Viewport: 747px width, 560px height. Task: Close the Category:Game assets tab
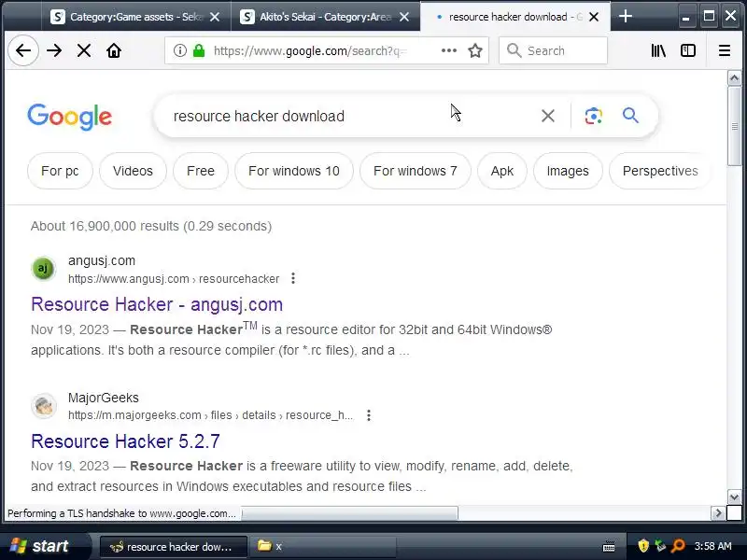click(x=215, y=17)
